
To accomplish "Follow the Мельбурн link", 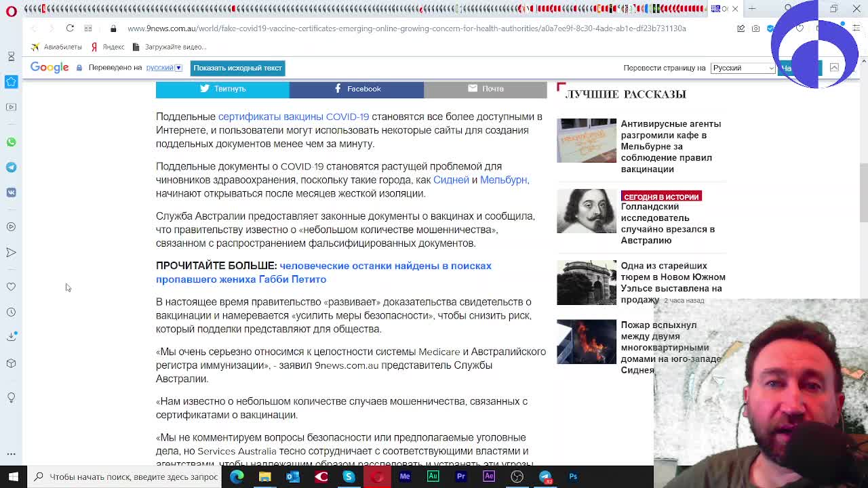I will coord(503,180).
